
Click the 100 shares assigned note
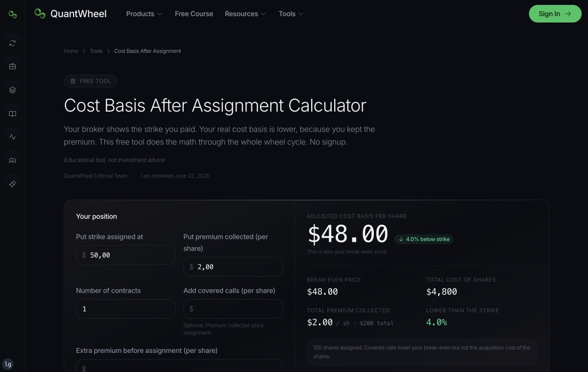(422, 352)
